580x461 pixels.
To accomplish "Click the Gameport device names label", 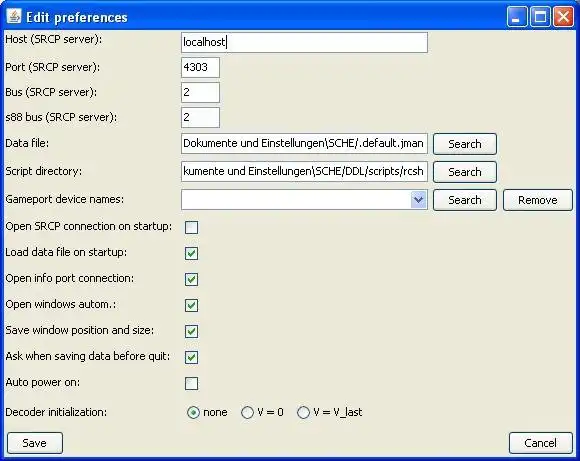I will point(65,199).
